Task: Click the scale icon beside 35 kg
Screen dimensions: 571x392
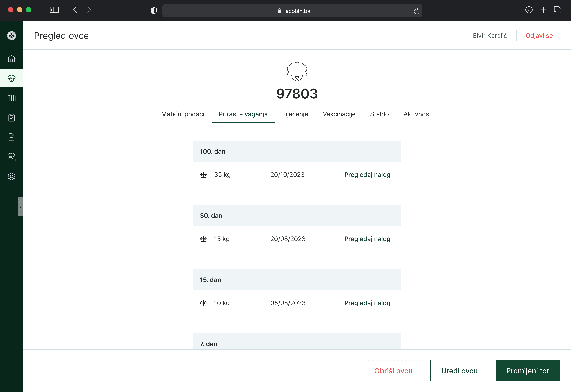Action: [x=204, y=175]
